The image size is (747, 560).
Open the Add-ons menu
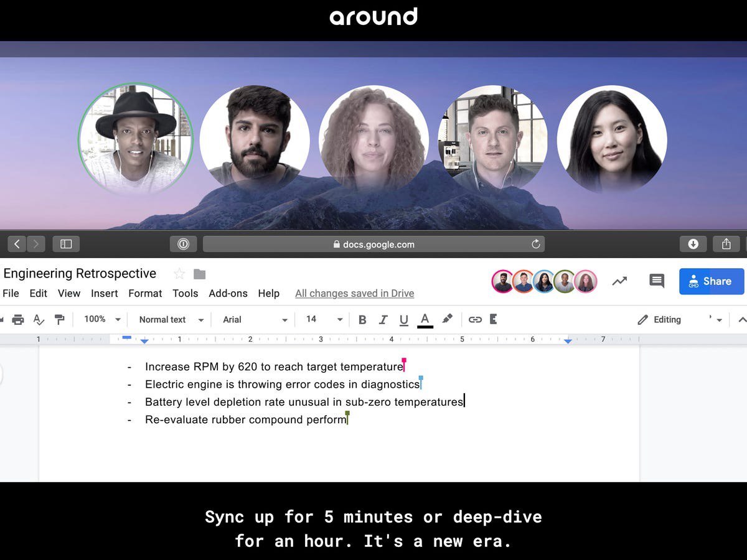(228, 293)
